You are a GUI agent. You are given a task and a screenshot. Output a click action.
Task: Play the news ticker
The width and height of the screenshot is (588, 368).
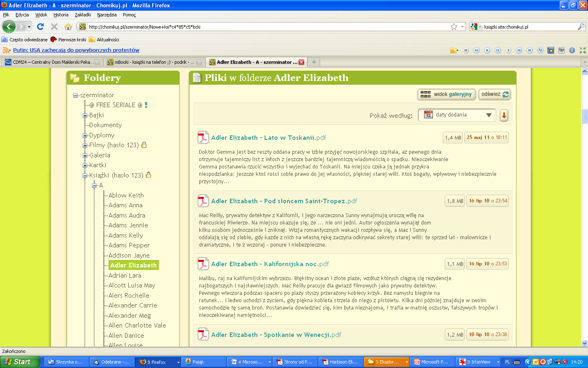508,50
